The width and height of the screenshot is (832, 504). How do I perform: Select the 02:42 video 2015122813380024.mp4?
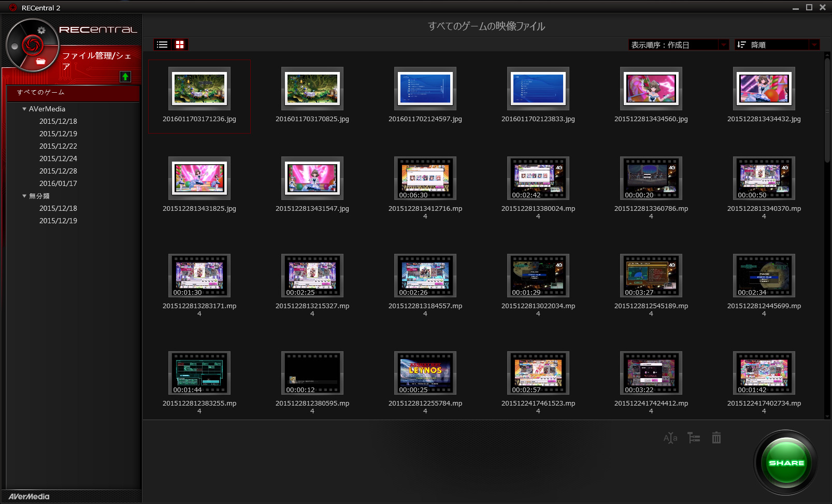click(538, 178)
